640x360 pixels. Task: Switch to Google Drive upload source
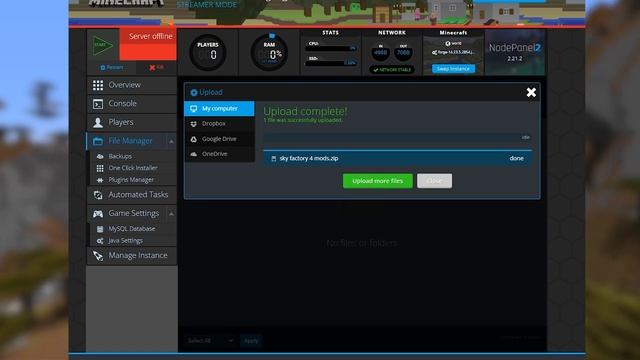click(x=219, y=139)
